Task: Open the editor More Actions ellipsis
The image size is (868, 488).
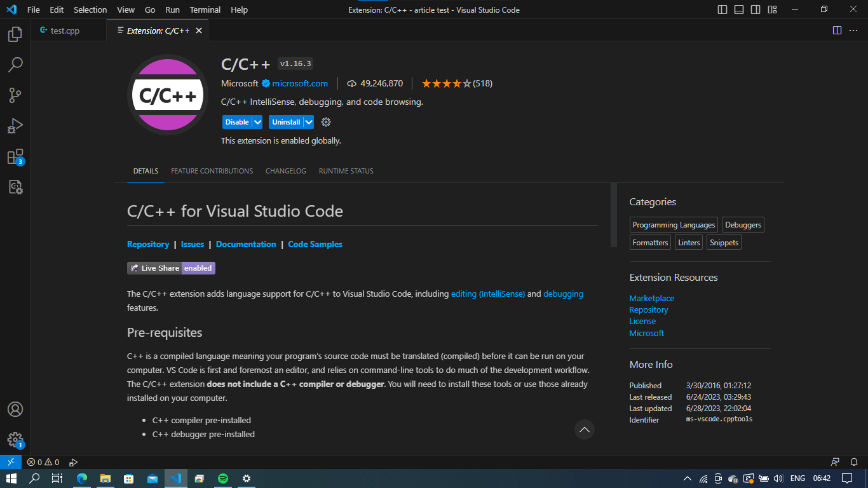Action: coord(854,30)
